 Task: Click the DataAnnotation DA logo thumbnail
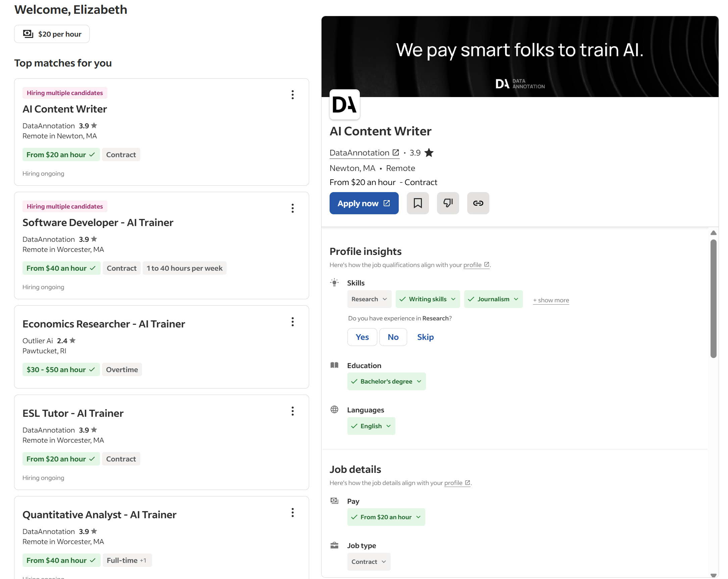[x=344, y=104]
